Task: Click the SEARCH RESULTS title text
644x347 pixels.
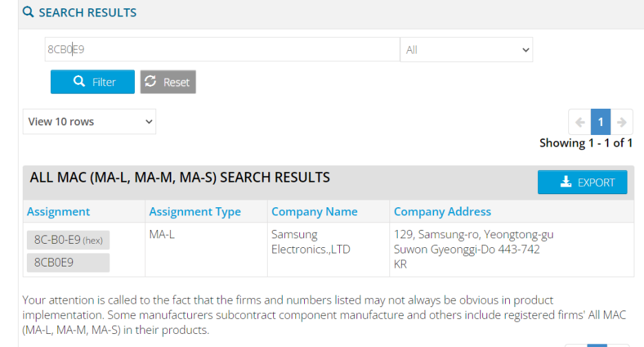Action: point(87,13)
